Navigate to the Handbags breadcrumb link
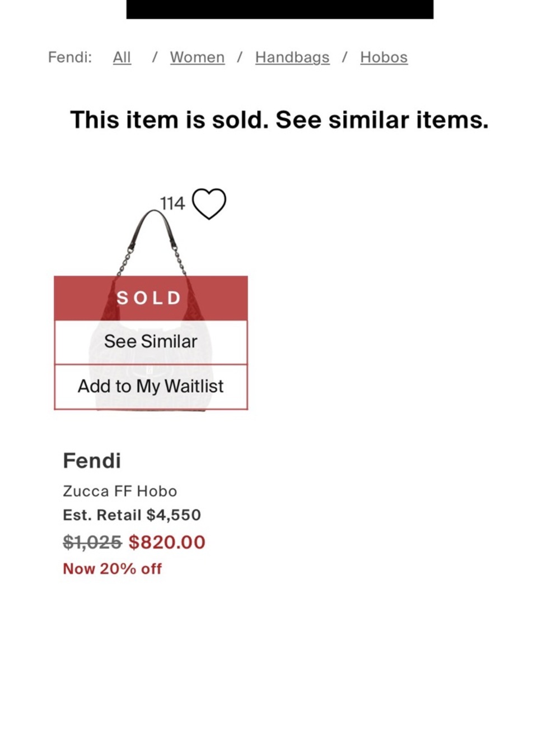 [292, 57]
